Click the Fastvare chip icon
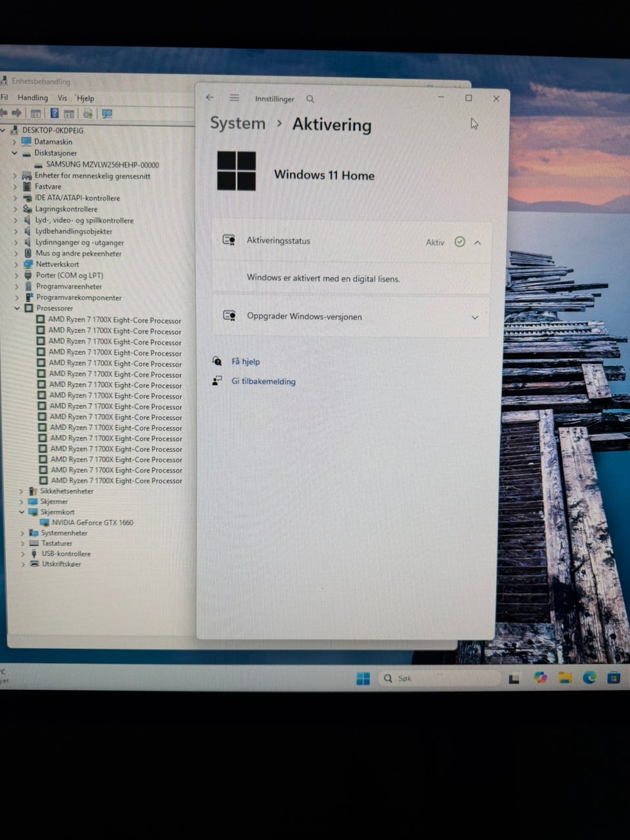 tap(27, 186)
